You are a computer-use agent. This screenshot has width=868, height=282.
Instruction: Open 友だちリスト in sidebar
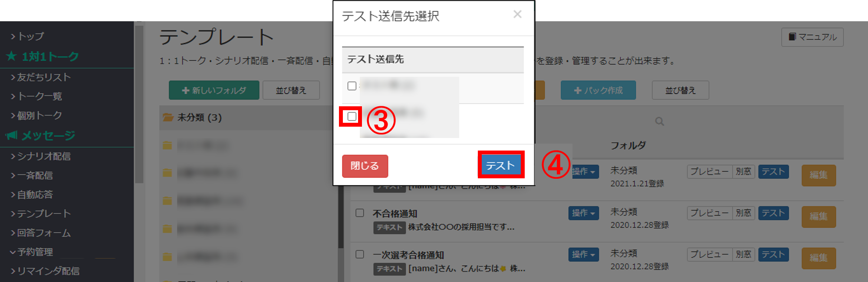(x=40, y=77)
